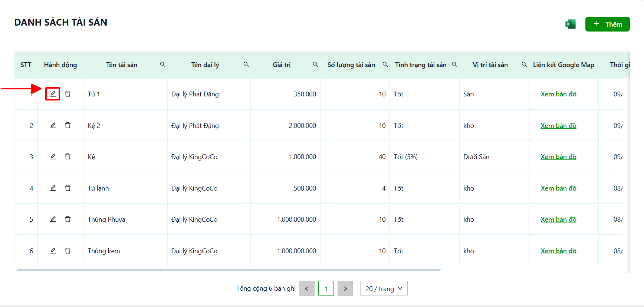Viewport: 644px width, 307px height.
Task: Open the 20 / trang page size dropdown
Action: click(384, 288)
